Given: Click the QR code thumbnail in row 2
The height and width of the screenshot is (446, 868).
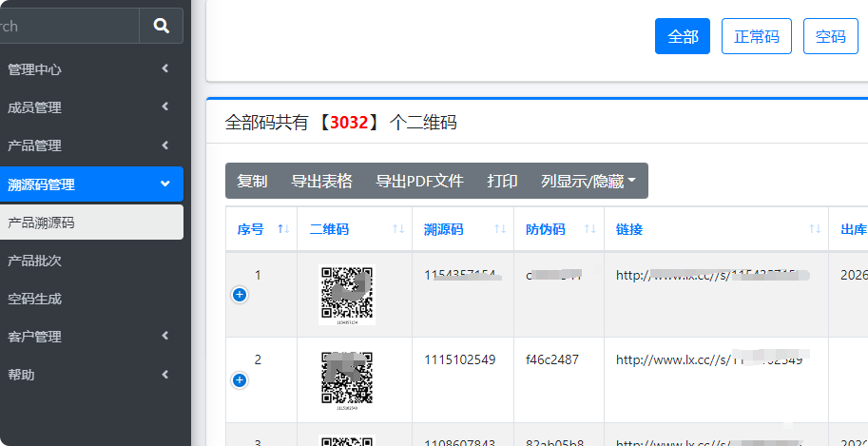Looking at the screenshot, I should pyautogui.click(x=347, y=380).
